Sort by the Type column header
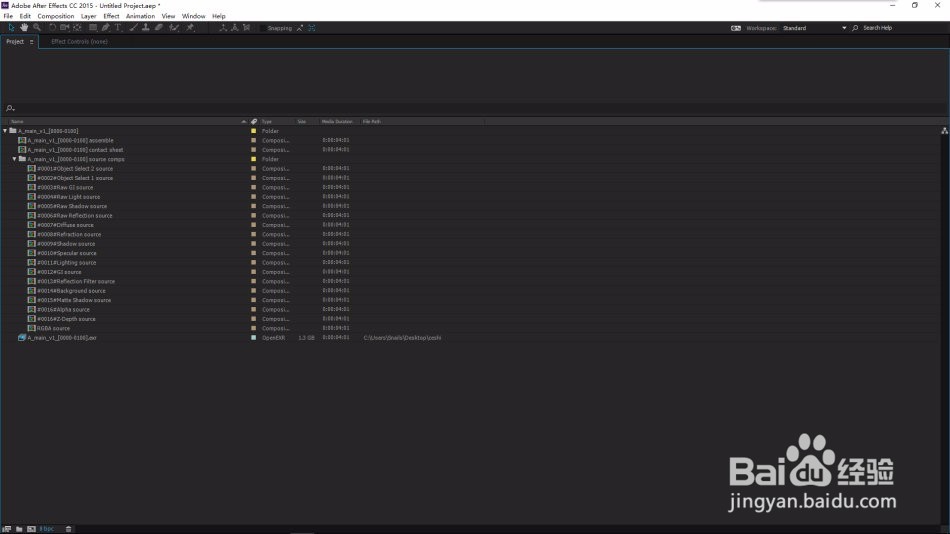950x534 pixels. pyautogui.click(x=267, y=122)
